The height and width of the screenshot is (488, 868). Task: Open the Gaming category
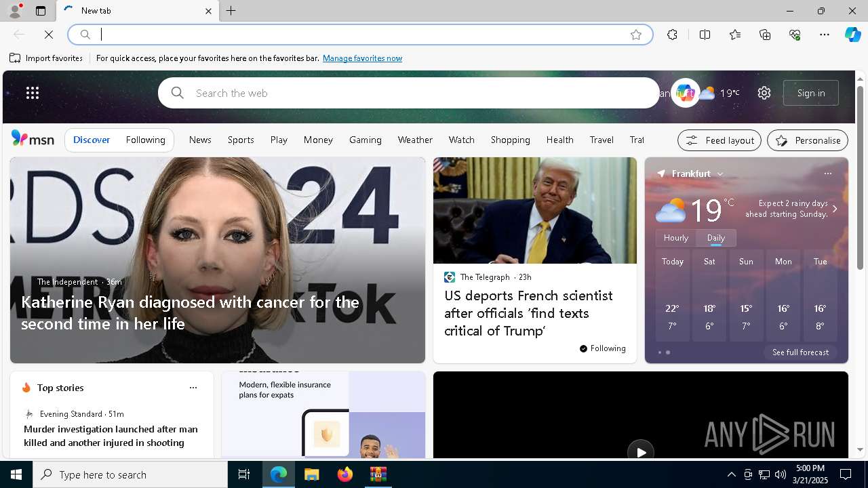tap(366, 140)
